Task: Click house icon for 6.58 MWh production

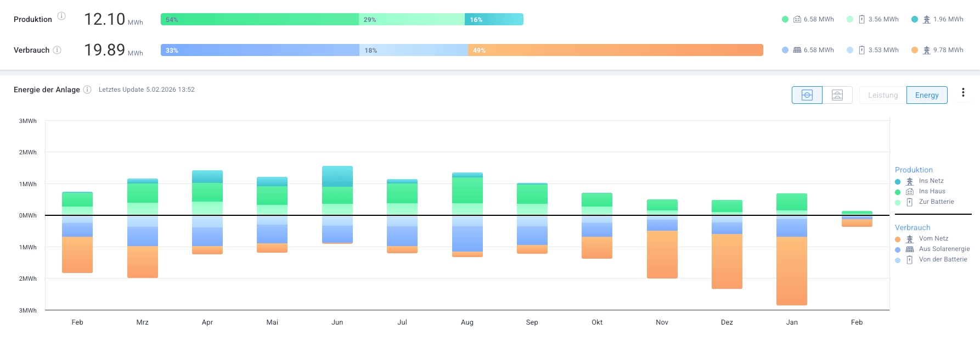Action: [797, 19]
